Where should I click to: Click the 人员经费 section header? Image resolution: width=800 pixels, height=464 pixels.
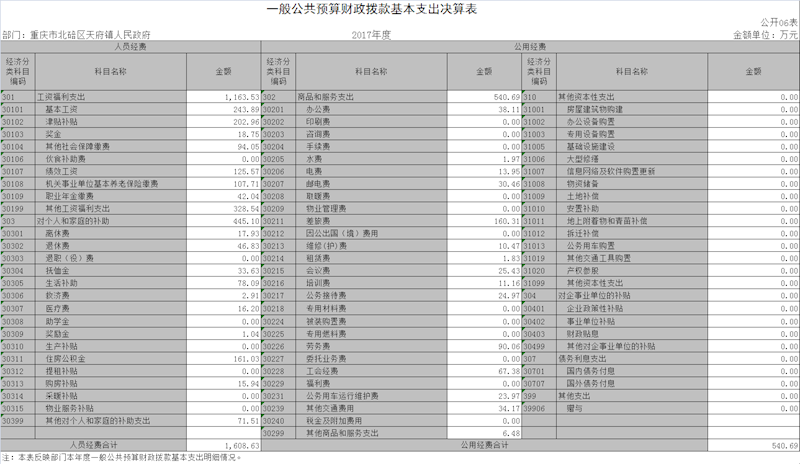[130, 46]
